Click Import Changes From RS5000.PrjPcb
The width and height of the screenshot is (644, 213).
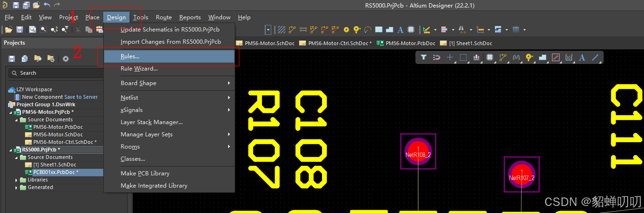(169, 42)
